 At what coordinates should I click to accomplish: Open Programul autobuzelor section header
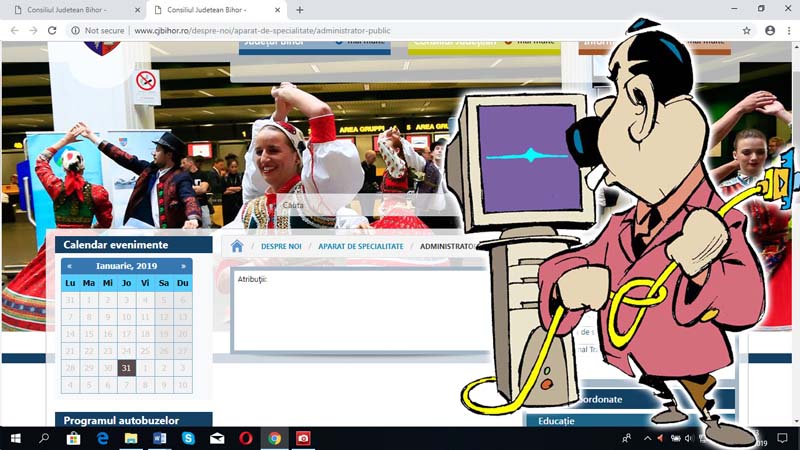(x=134, y=420)
